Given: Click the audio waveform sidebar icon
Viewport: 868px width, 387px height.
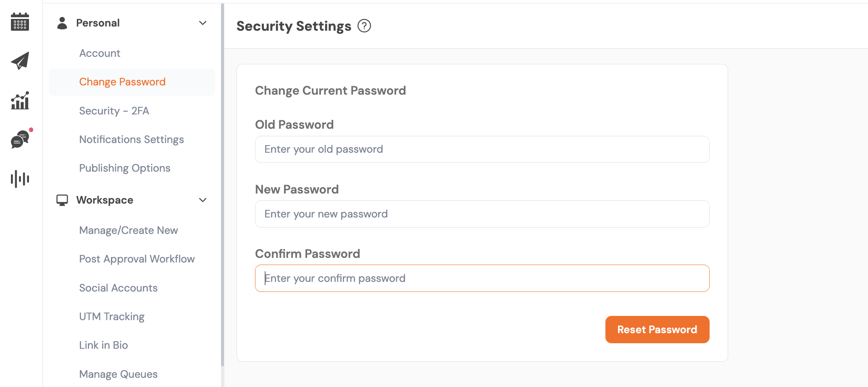Looking at the screenshot, I should point(20,179).
